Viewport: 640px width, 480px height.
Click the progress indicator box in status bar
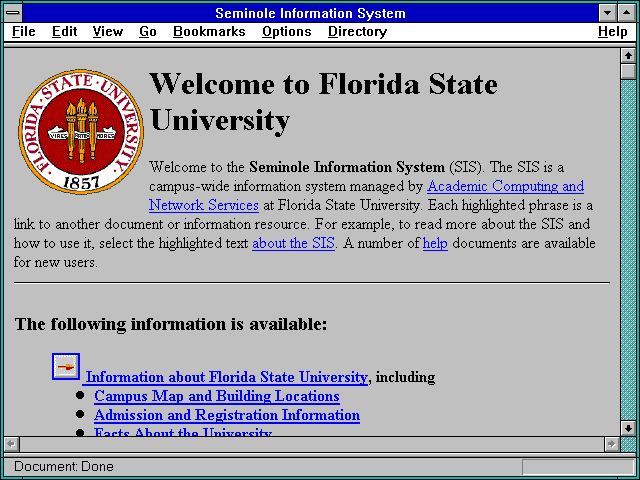[x=578, y=467]
